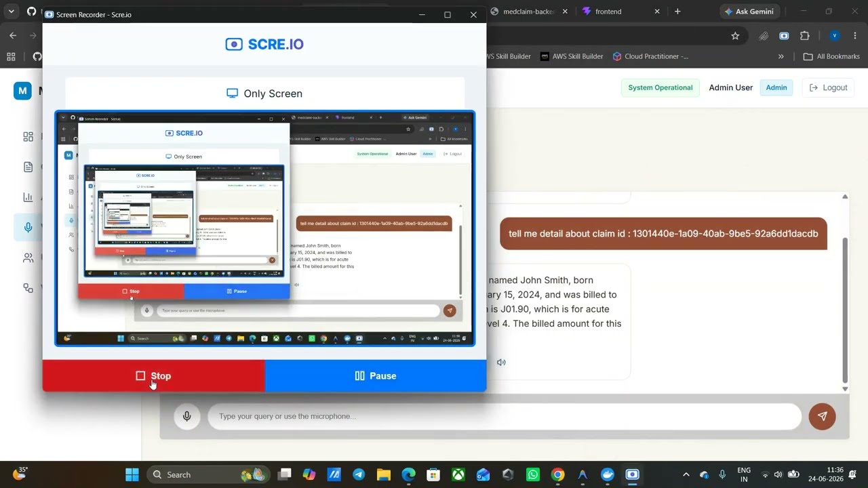Image resolution: width=868 pixels, height=488 pixels.
Task: Open Chrome three-dot menu
Action: [855, 36]
